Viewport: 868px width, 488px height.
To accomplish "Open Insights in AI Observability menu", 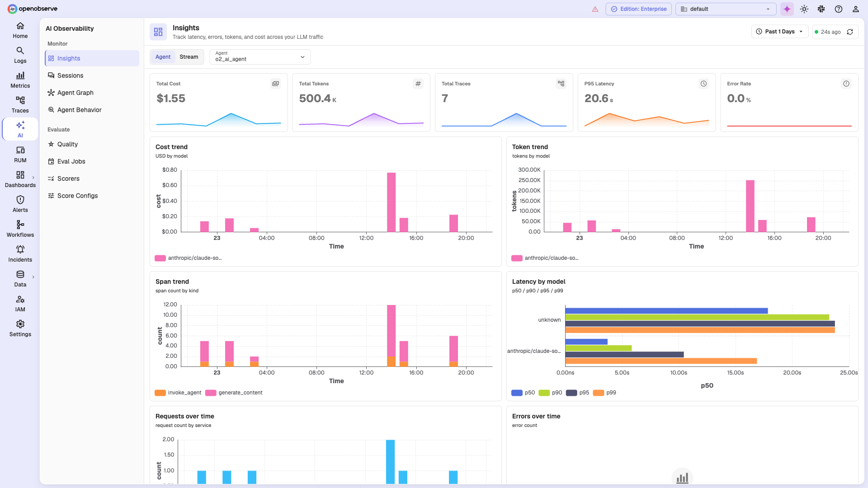I will [x=92, y=58].
